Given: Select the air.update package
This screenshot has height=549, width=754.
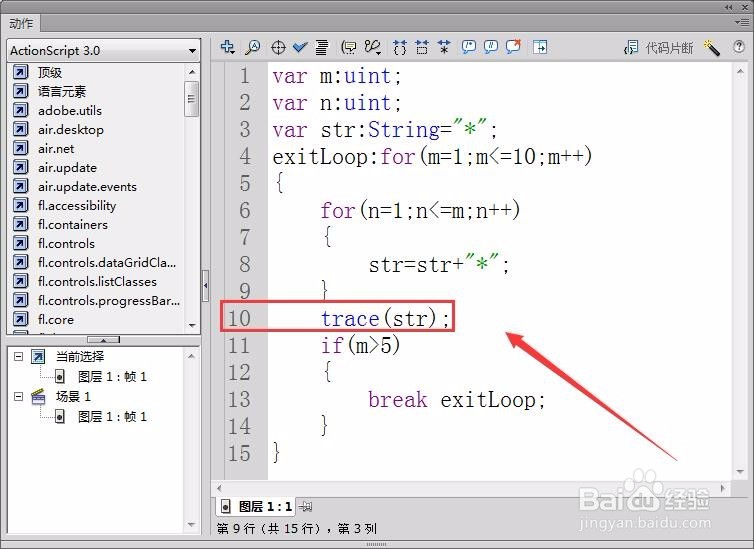Looking at the screenshot, I should pos(67,168).
